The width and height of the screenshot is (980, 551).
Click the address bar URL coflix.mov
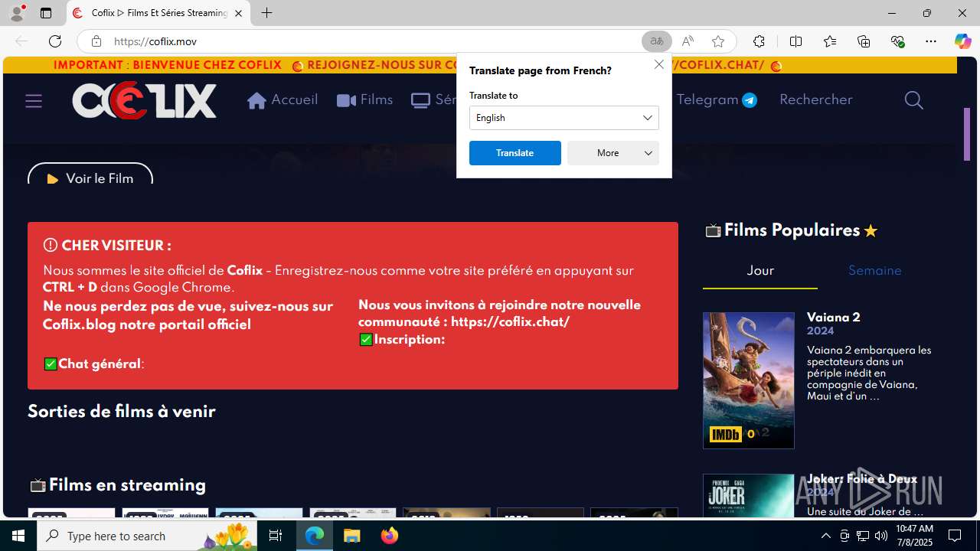click(155, 41)
